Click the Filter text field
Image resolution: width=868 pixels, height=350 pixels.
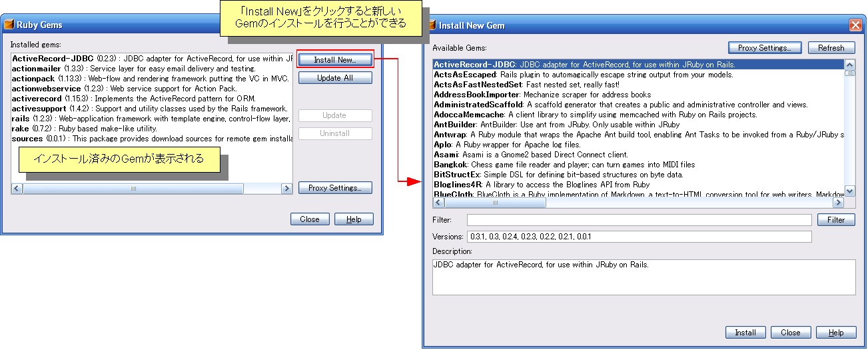pos(640,220)
